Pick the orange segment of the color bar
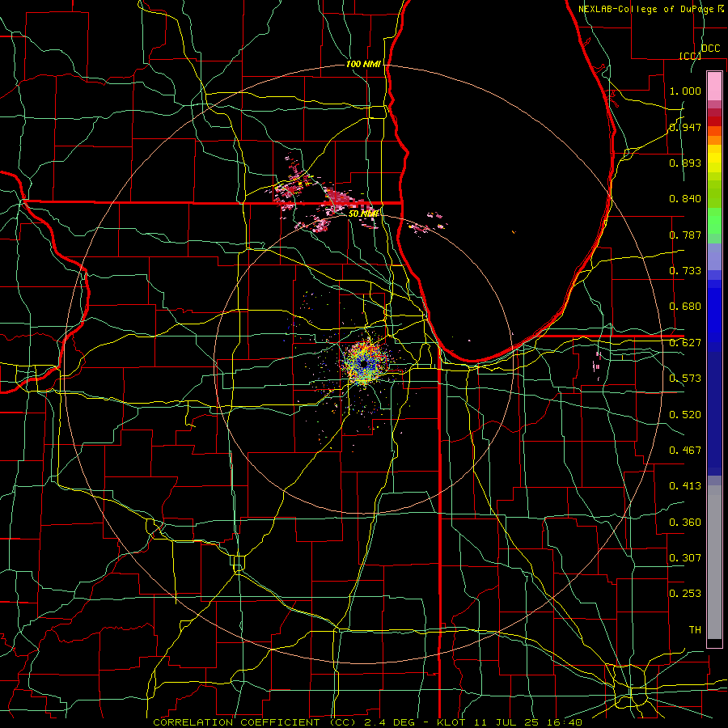This screenshot has width=728, height=728. pos(714,140)
